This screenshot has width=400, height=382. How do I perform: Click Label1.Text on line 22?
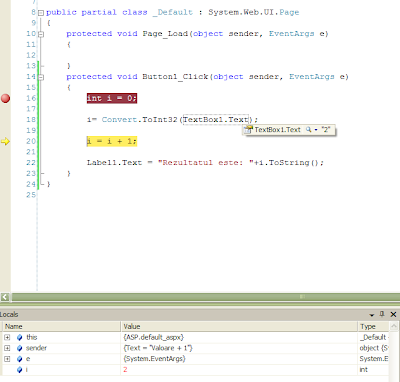(114, 163)
